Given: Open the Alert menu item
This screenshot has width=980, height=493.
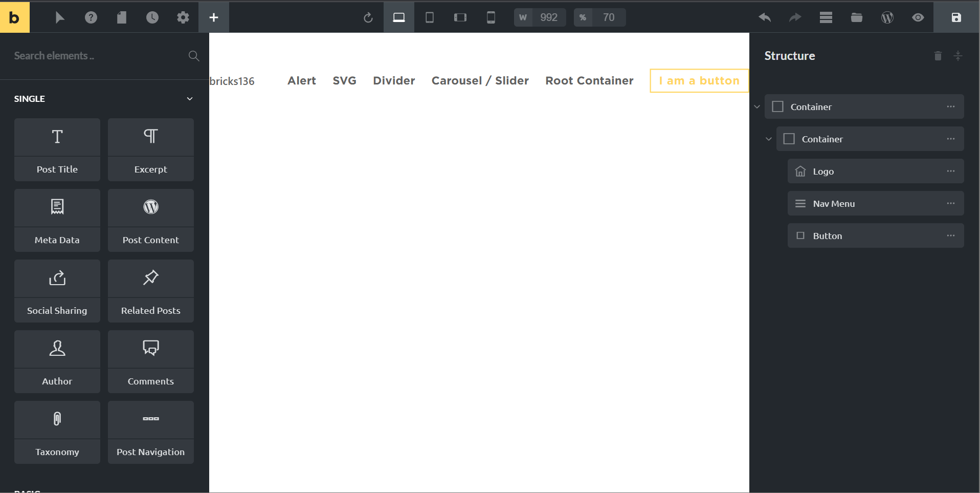Looking at the screenshot, I should pyautogui.click(x=302, y=80).
